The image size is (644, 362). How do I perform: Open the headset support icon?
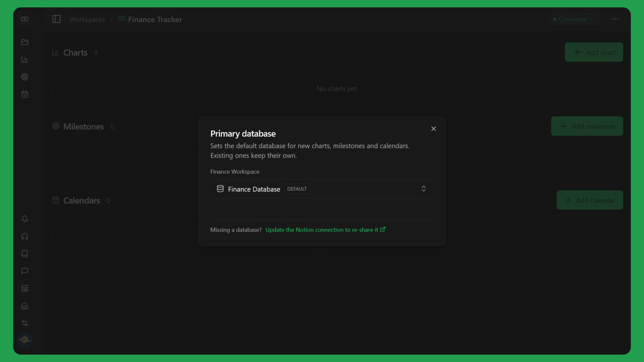[25, 237]
